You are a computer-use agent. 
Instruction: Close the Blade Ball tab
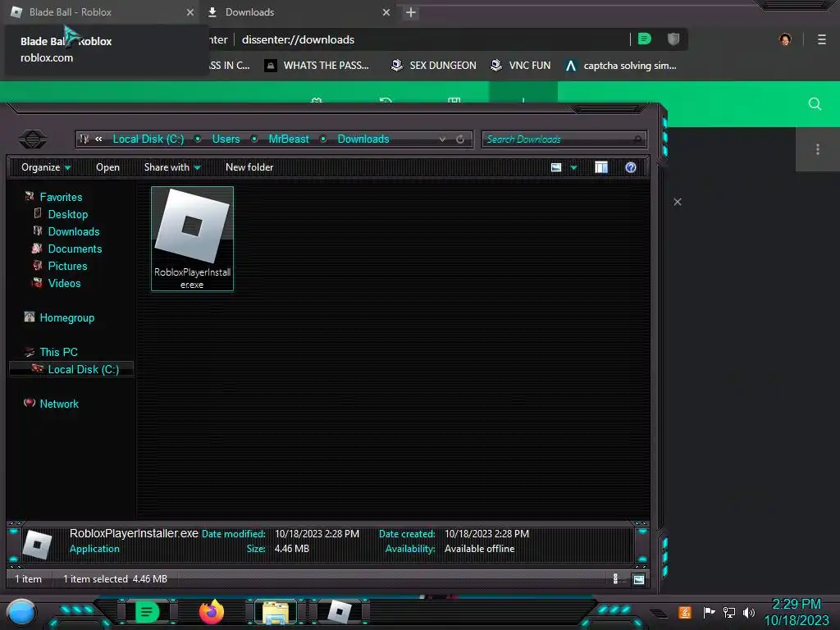tap(190, 11)
